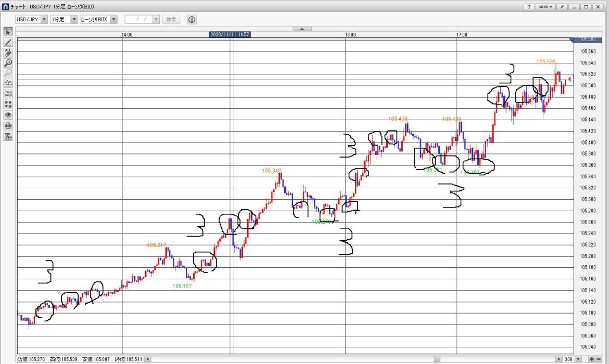Click the zoom in magnifier icon
The image size is (610, 364).
click(8, 63)
